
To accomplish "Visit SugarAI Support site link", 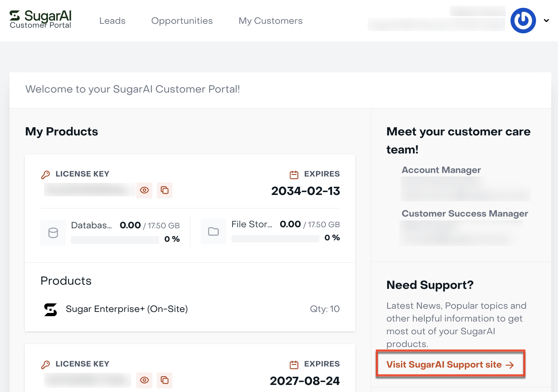I will 450,364.
